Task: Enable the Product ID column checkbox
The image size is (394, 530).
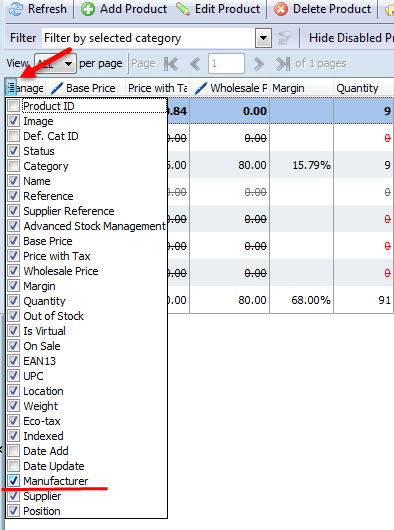Action: coord(14,106)
